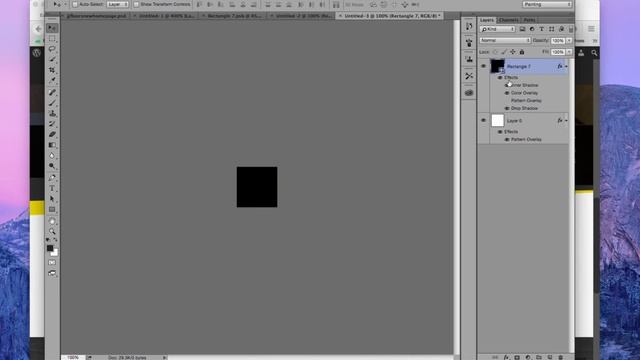
Task: Hide the Layer 0 layer
Action: pyautogui.click(x=483, y=120)
